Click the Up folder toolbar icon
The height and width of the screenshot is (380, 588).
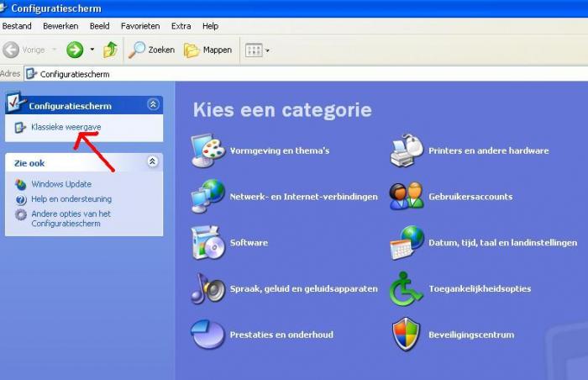pyautogui.click(x=110, y=50)
